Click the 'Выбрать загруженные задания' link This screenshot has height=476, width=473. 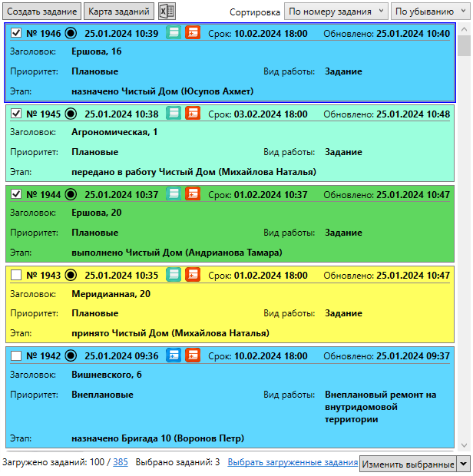293,462
